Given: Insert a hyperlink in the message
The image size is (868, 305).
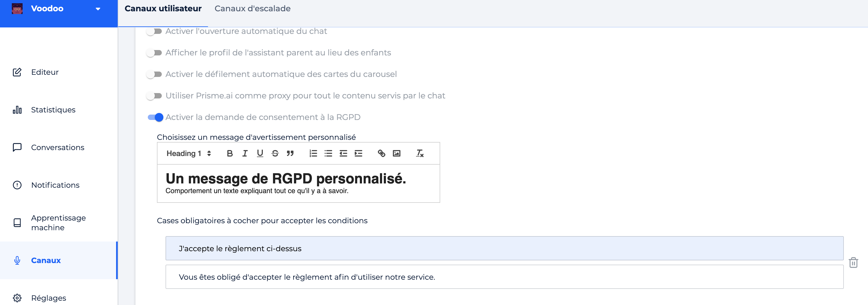Looking at the screenshot, I should [381, 154].
